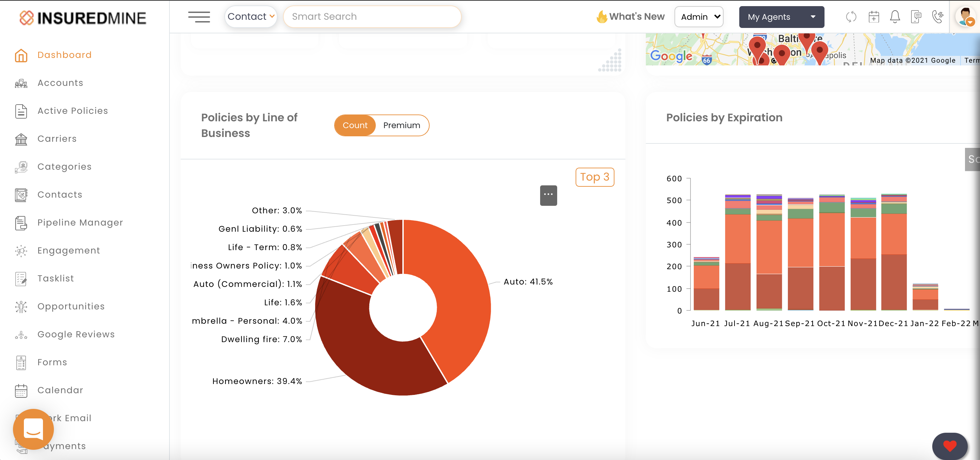Open the Engagement menu item
This screenshot has height=460, width=980.
point(69,250)
